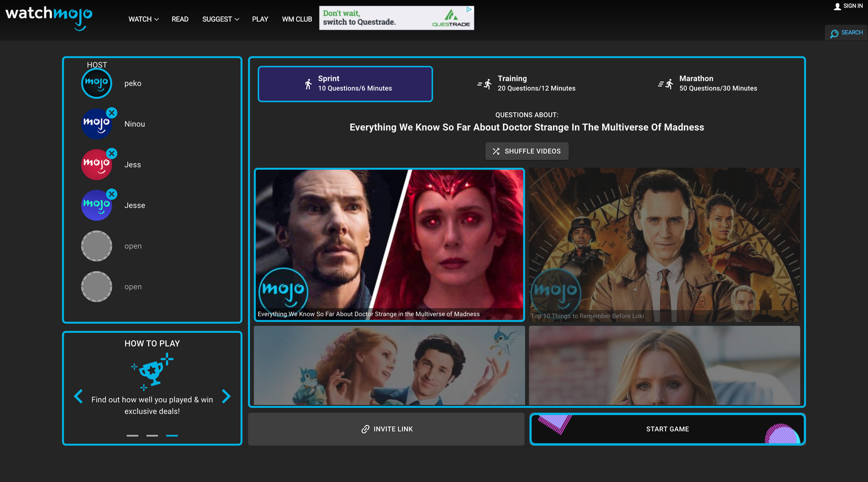Select the Training 20 questions mode
This screenshot has width=868, height=482.
[x=526, y=83]
